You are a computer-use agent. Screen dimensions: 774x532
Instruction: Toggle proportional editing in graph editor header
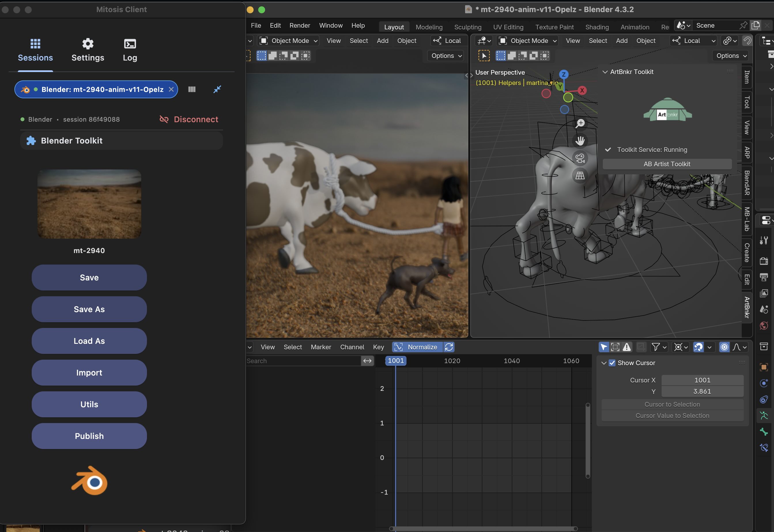tap(724, 347)
